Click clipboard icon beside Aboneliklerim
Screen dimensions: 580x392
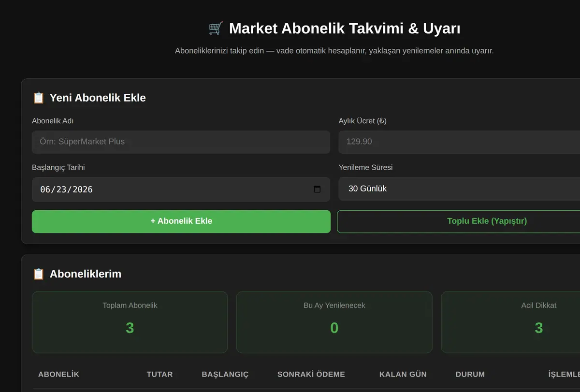coord(39,274)
